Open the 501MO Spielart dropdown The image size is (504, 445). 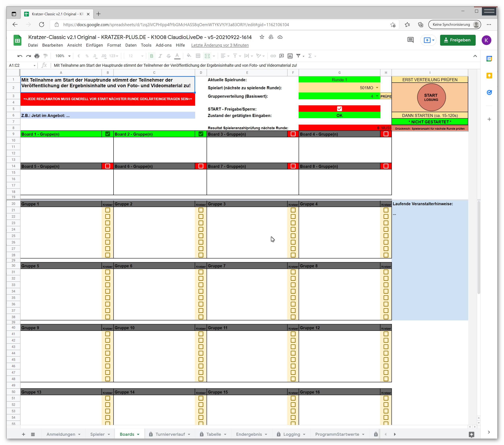pyautogui.click(x=377, y=88)
